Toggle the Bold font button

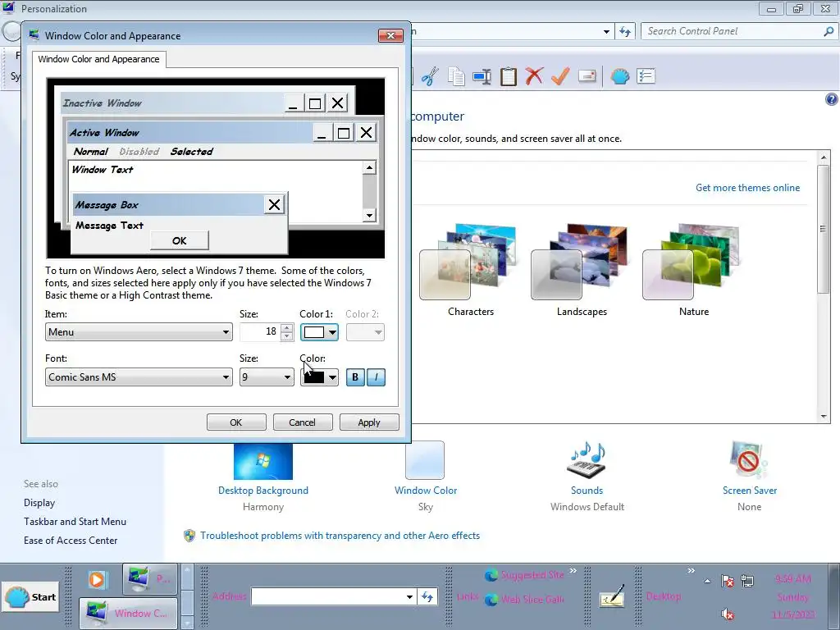click(x=354, y=377)
